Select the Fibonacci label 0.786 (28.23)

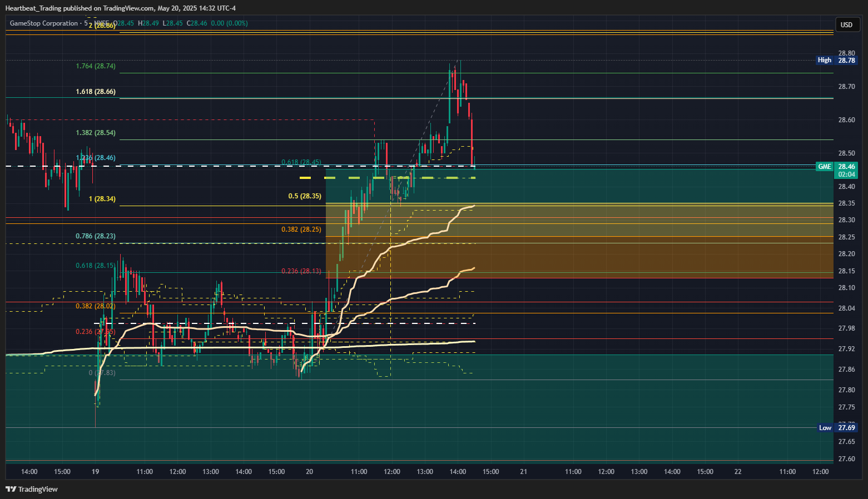point(96,236)
